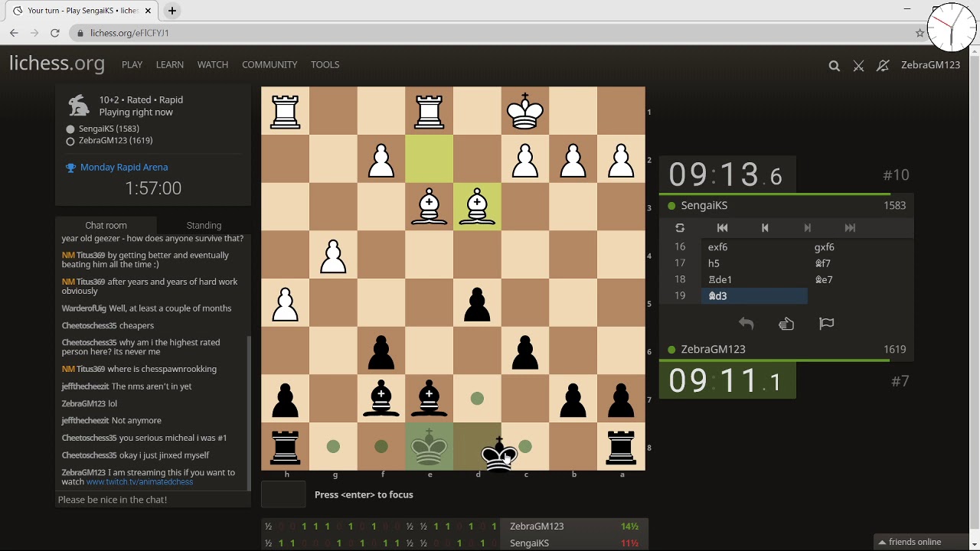Open the challenges crossed-swords icon
Viewport: 980px width, 551px height.
[x=858, y=66]
